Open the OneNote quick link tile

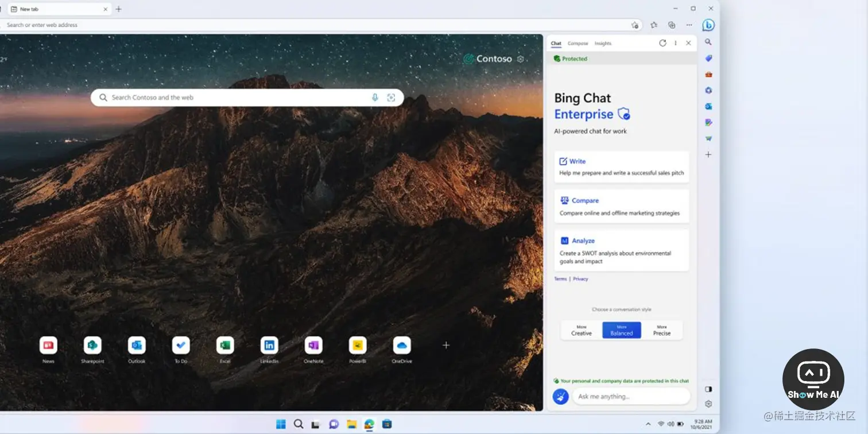(x=313, y=345)
